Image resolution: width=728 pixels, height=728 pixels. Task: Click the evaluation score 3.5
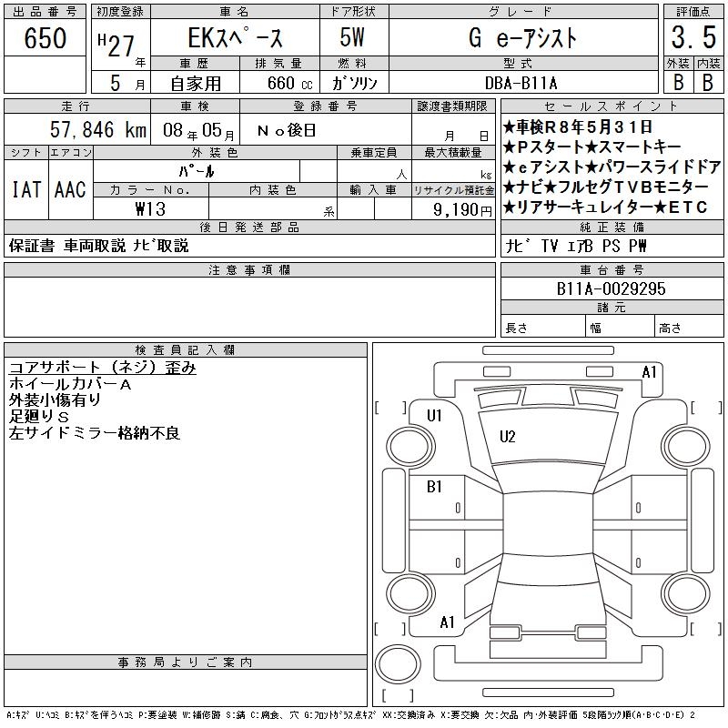(693, 37)
